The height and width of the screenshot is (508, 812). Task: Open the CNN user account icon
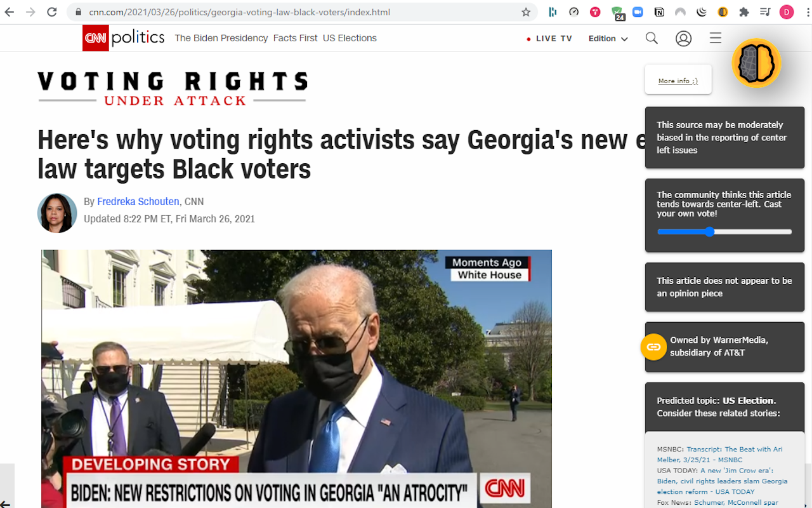click(x=683, y=39)
